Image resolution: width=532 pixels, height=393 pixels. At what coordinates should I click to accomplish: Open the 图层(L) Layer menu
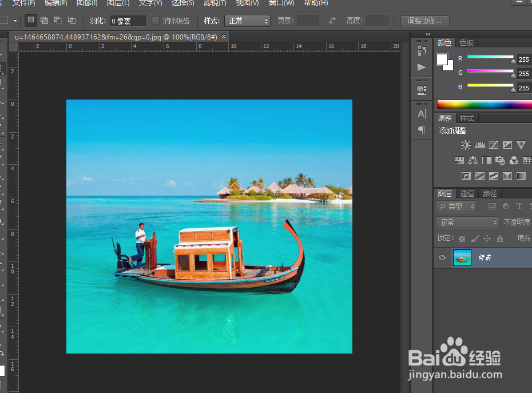pyautogui.click(x=118, y=3)
